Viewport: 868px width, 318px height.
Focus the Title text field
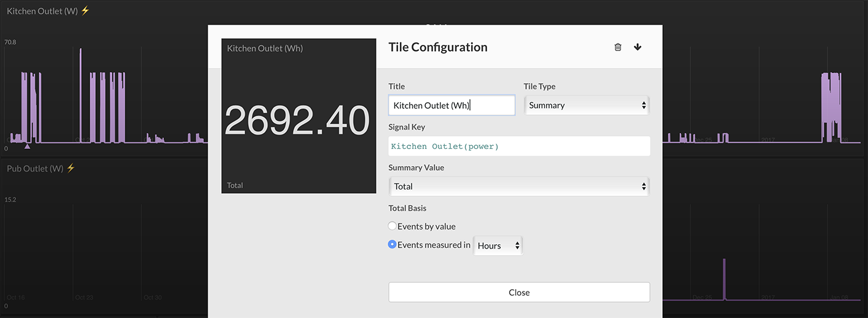(452, 105)
